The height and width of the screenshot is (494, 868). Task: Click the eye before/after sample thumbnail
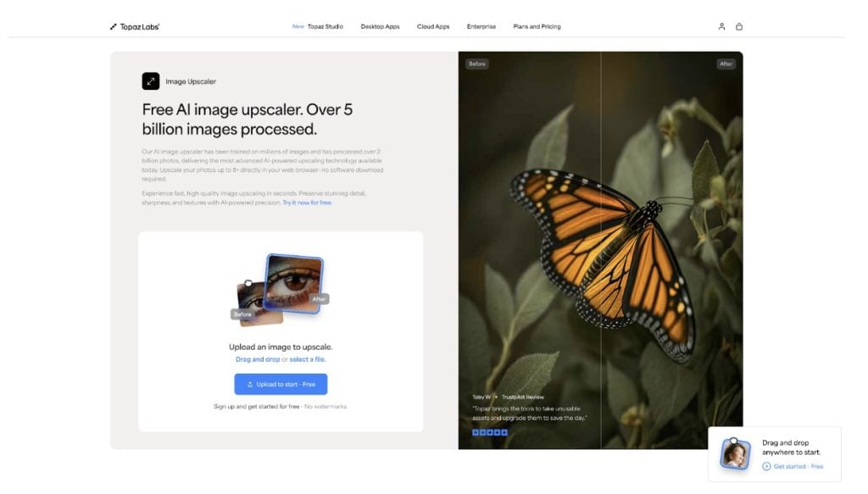pyautogui.click(x=280, y=290)
